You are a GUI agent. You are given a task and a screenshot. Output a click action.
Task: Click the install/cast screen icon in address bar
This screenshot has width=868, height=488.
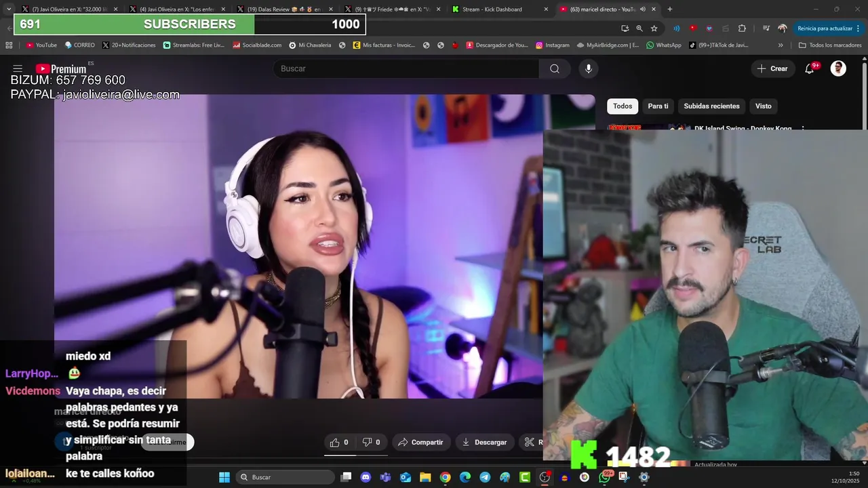coord(625,28)
